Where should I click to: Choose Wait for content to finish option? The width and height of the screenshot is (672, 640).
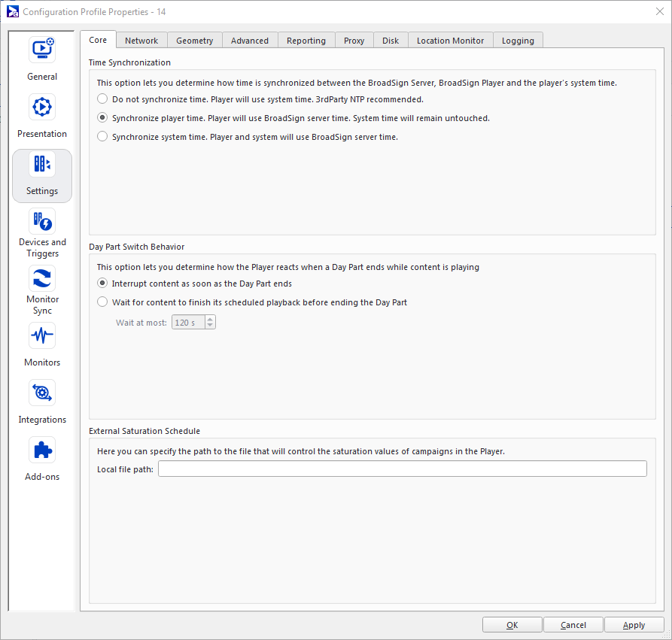pyautogui.click(x=102, y=302)
